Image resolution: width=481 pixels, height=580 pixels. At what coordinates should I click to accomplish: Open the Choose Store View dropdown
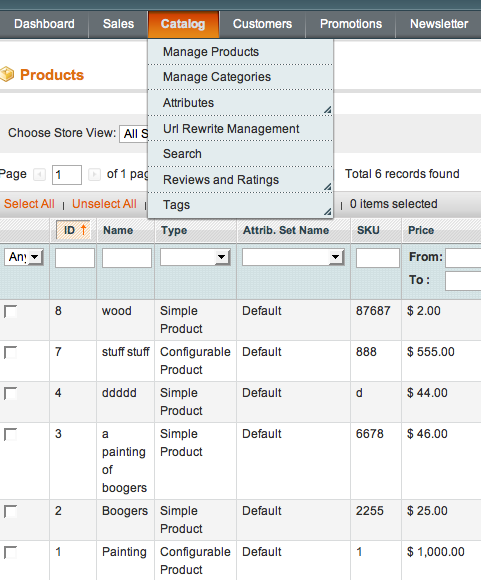click(x=134, y=134)
